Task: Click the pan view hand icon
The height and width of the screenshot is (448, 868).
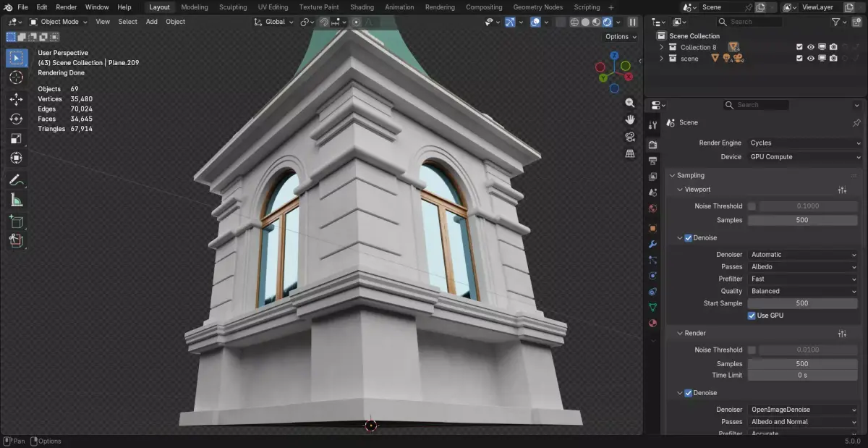Action: (630, 119)
